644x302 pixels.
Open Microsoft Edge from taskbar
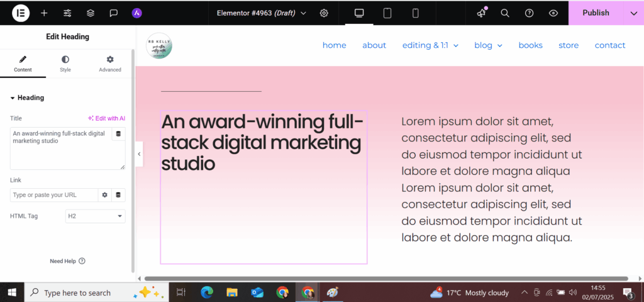pyautogui.click(x=206, y=293)
